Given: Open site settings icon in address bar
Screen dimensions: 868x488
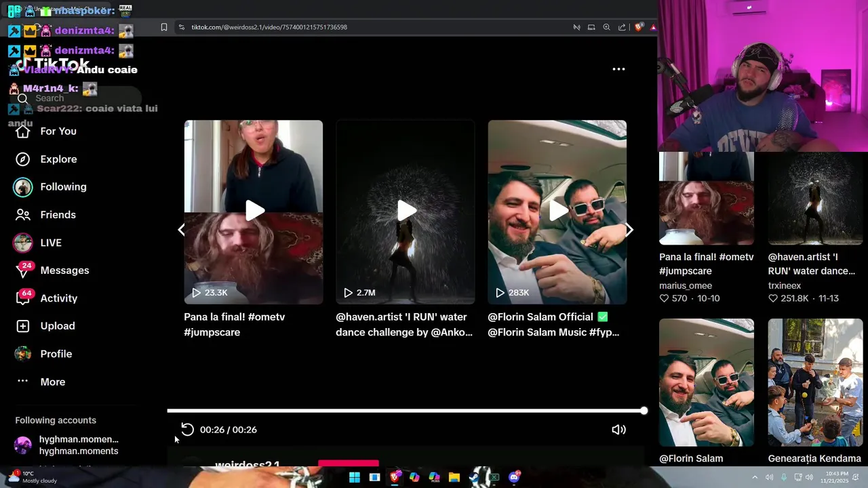Looking at the screenshot, I should (x=181, y=27).
